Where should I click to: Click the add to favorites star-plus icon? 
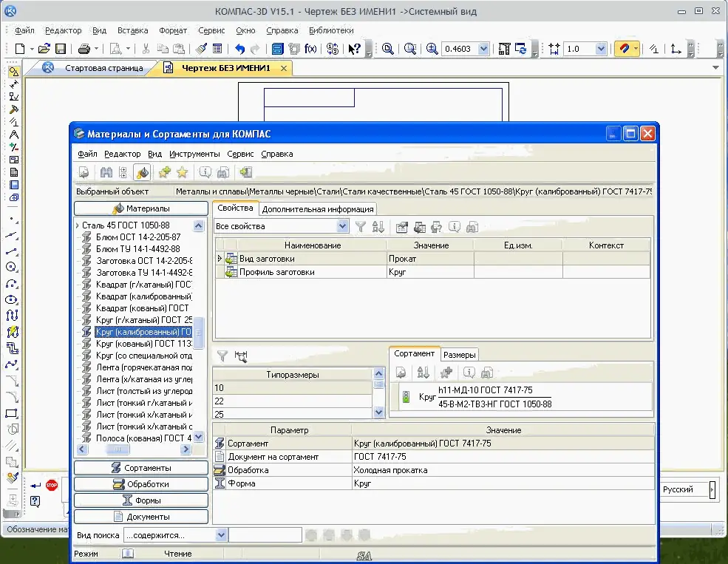coord(164,172)
